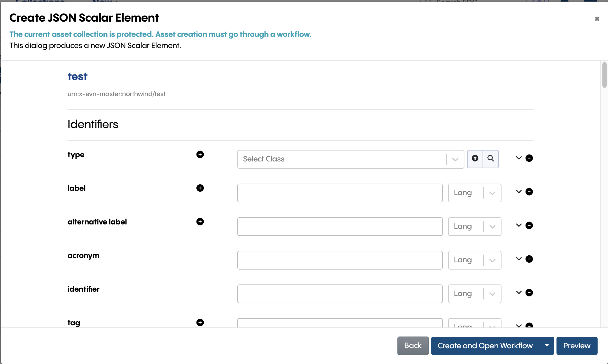Screen dimensions: 608x364
Task: Focus the acronym text field
Action: (x=340, y=260)
